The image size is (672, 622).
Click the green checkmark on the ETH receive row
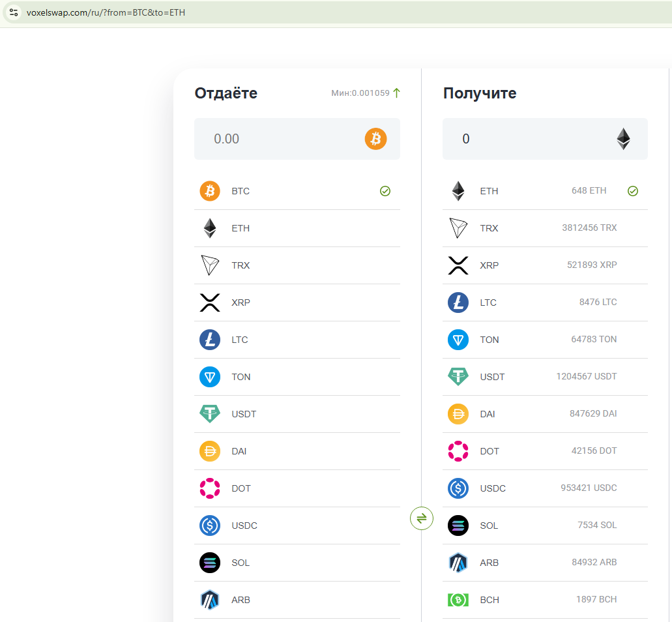click(633, 191)
